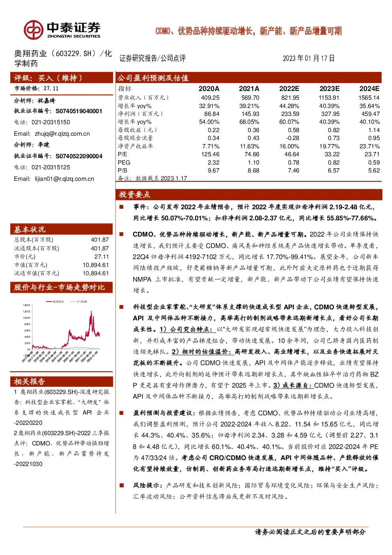Click the 净资产收益率 row label
The width and height of the screenshot is (392, 555).
point(135,146)
